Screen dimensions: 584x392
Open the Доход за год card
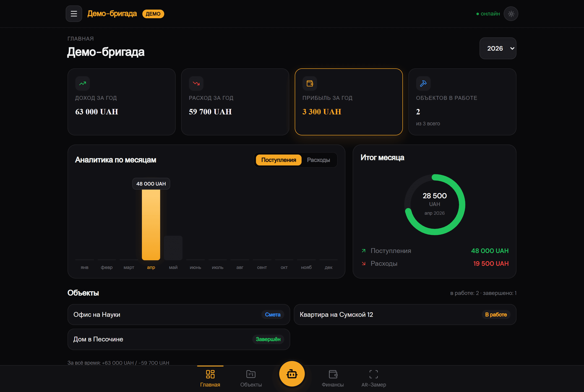coord(122,102)
